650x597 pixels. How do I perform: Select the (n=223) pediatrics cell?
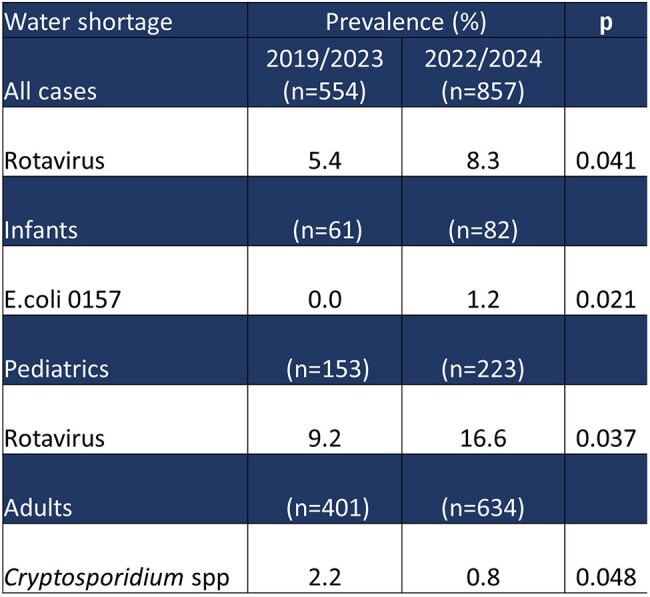coord(483,350)
